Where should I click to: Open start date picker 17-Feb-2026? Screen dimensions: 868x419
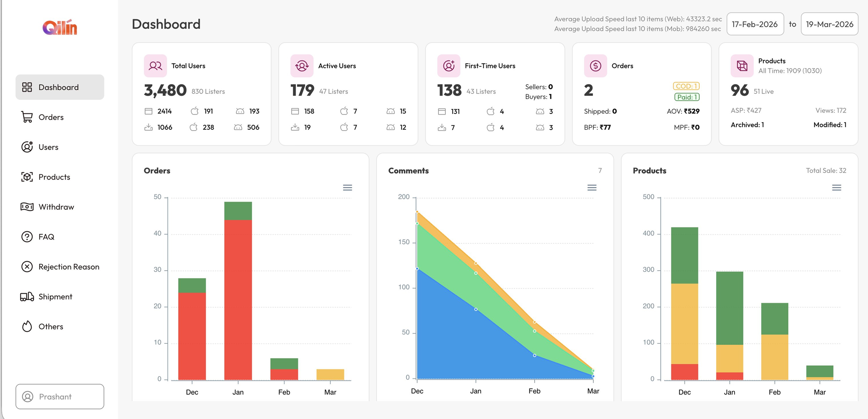(755, 24)
